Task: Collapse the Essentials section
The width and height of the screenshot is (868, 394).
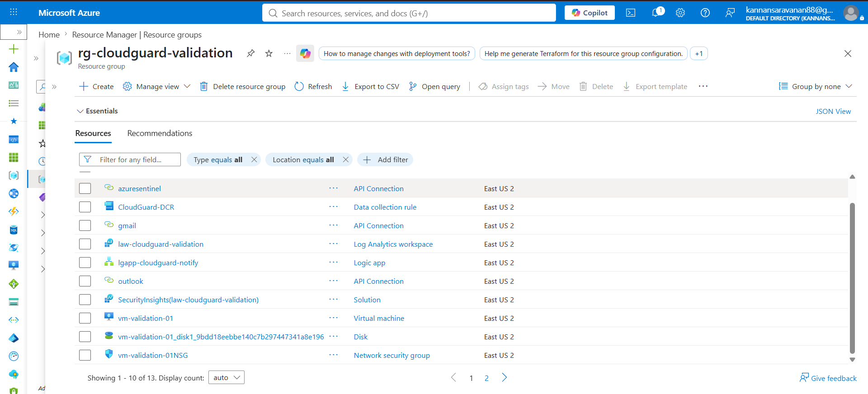Action: point(97,111)
